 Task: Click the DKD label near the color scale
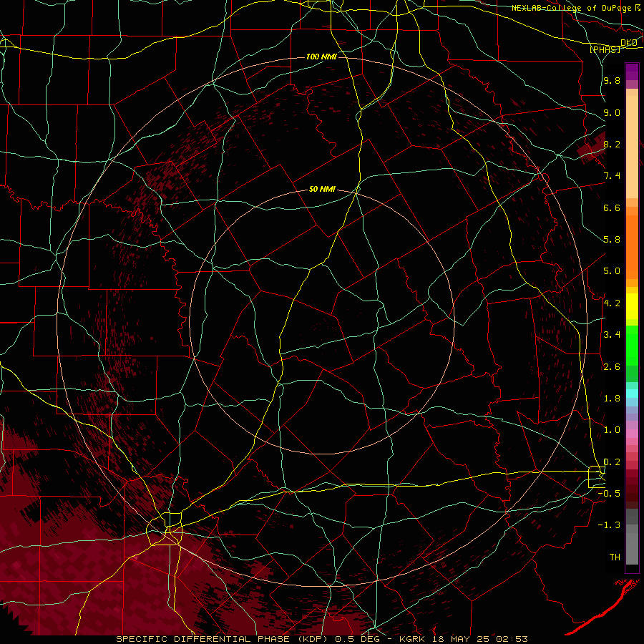point(629,43)
